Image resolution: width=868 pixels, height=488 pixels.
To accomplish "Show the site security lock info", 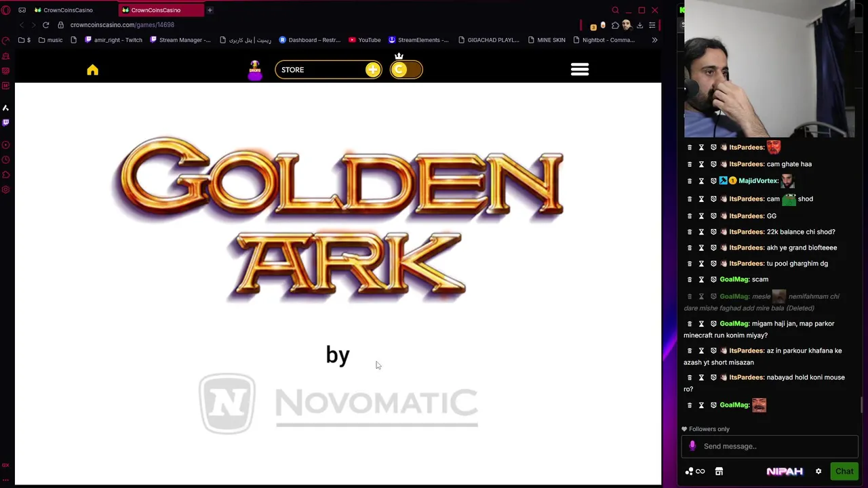I will pyautogui.click(x=60, y=25).
